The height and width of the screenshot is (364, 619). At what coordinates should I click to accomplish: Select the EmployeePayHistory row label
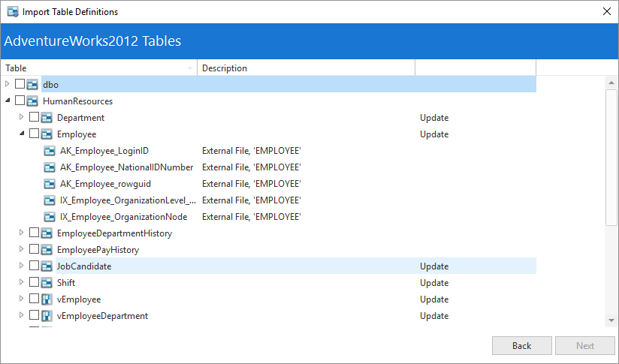tap(98, 250)
